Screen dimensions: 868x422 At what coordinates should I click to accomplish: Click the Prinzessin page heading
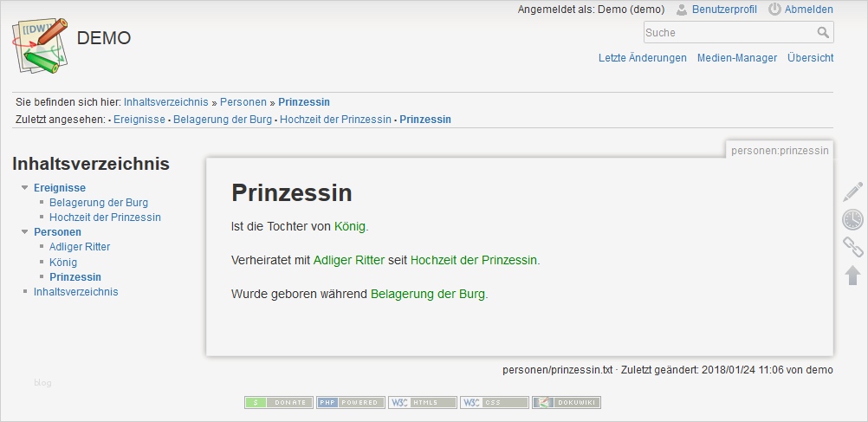(292, 192)
